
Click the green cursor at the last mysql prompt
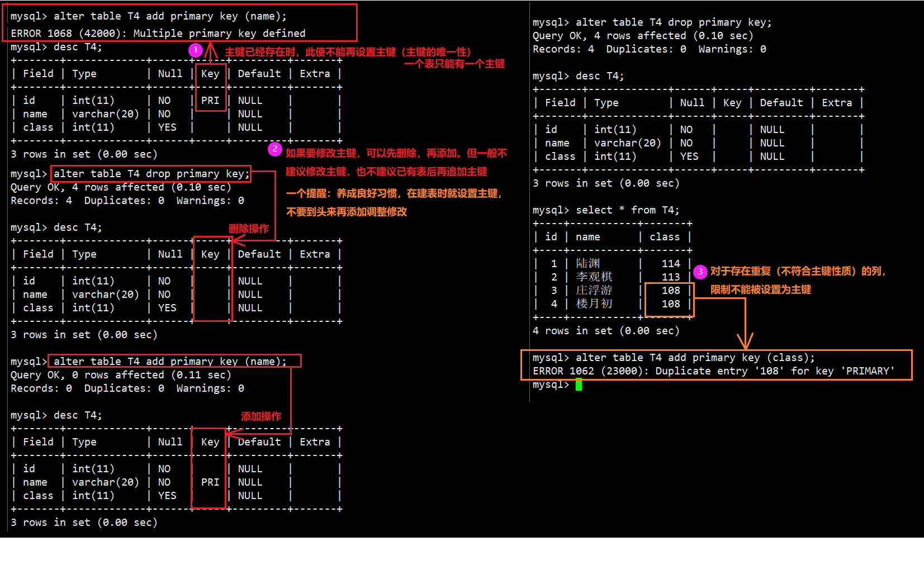[x=579, y=384]
